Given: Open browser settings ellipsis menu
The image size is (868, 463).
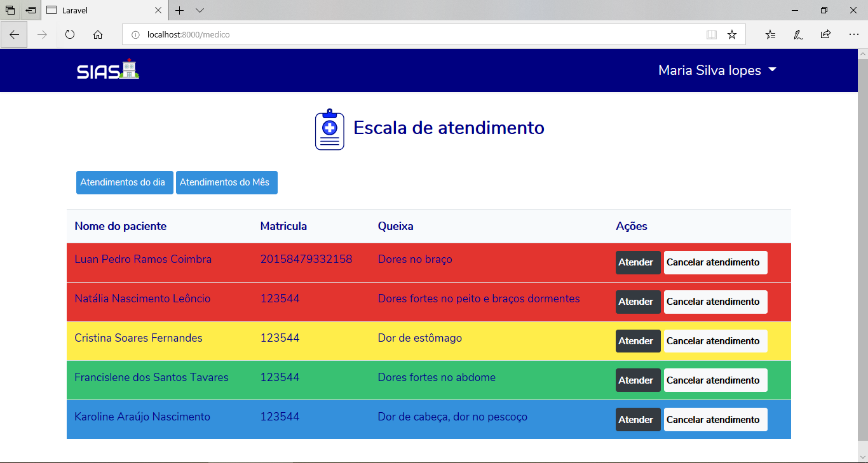Looking at the screenshot, I should tap(853, 35).
